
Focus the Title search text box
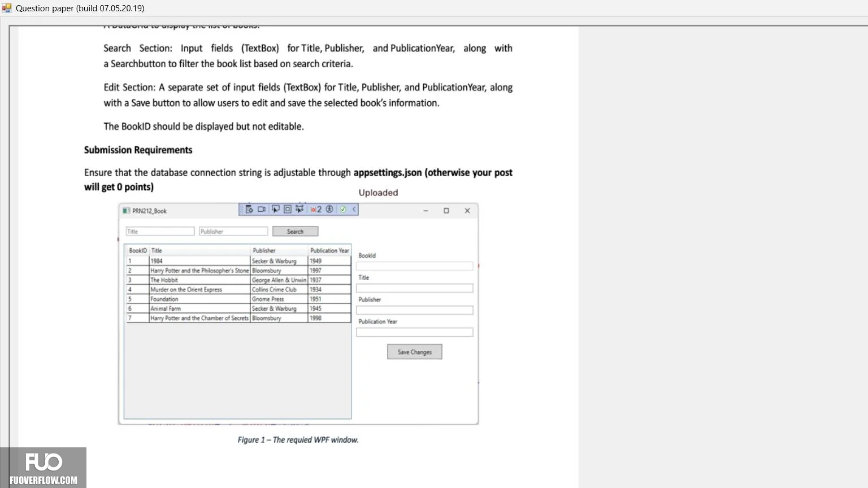coord(160,232)
